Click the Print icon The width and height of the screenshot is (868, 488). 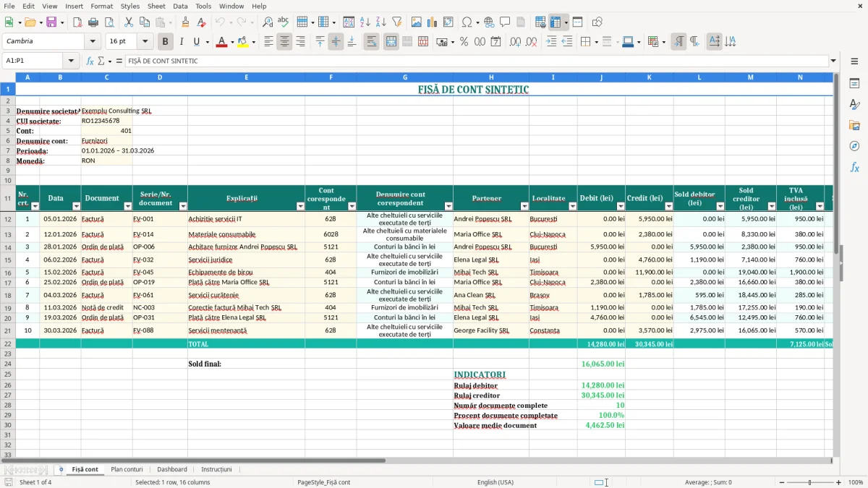[93, 22]
